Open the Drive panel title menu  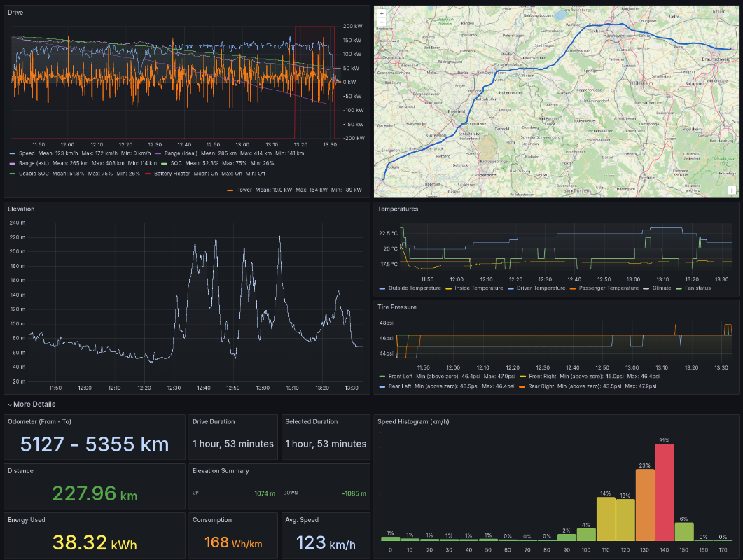click(x=15, y=13)
